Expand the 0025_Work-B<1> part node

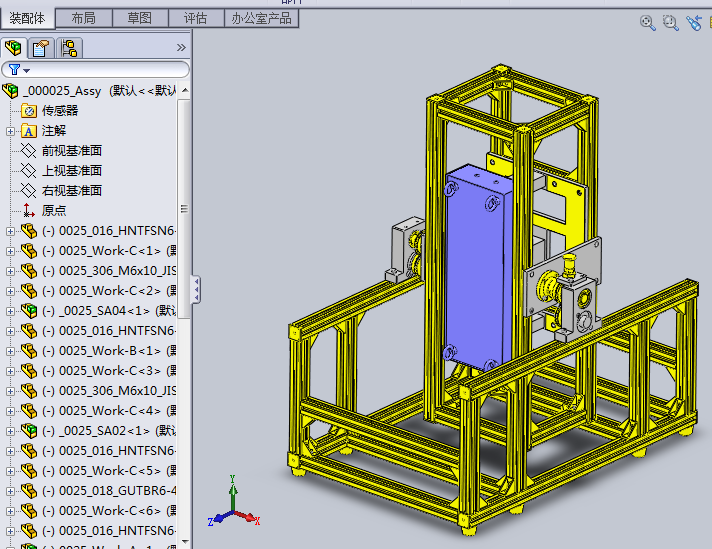tap(10, 351)
